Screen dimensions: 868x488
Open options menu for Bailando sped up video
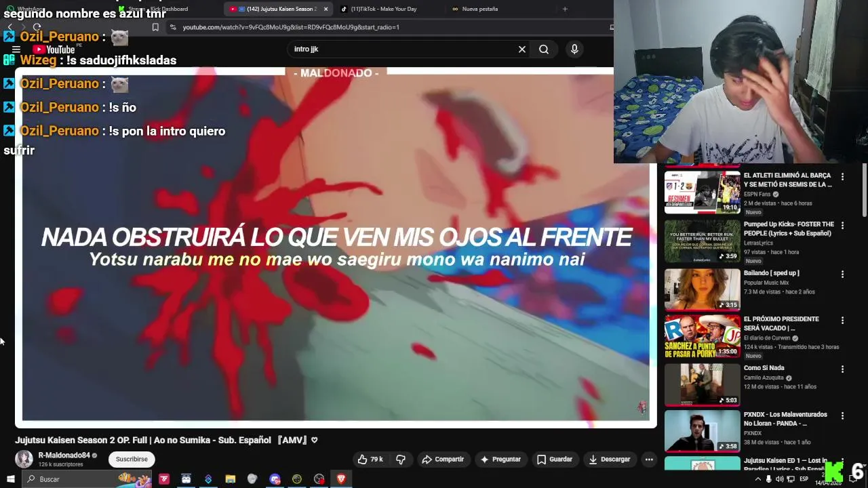pyautogui.click(x=842, y=274)
